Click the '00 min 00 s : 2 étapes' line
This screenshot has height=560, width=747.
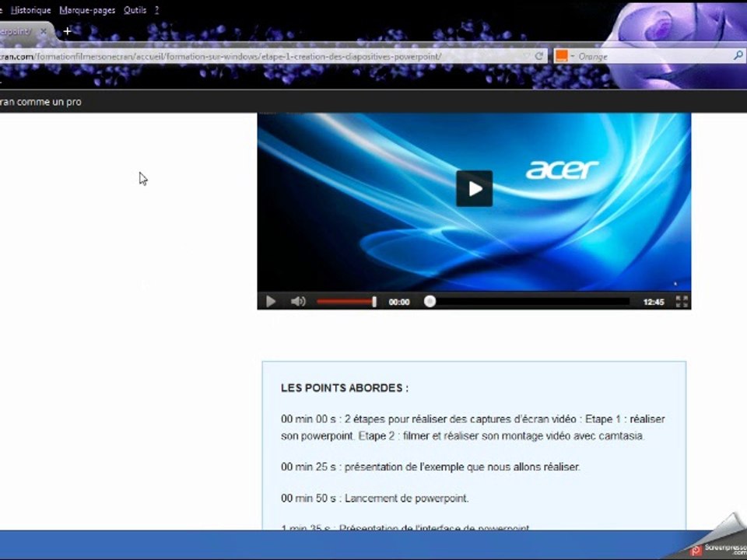(472, 427)
